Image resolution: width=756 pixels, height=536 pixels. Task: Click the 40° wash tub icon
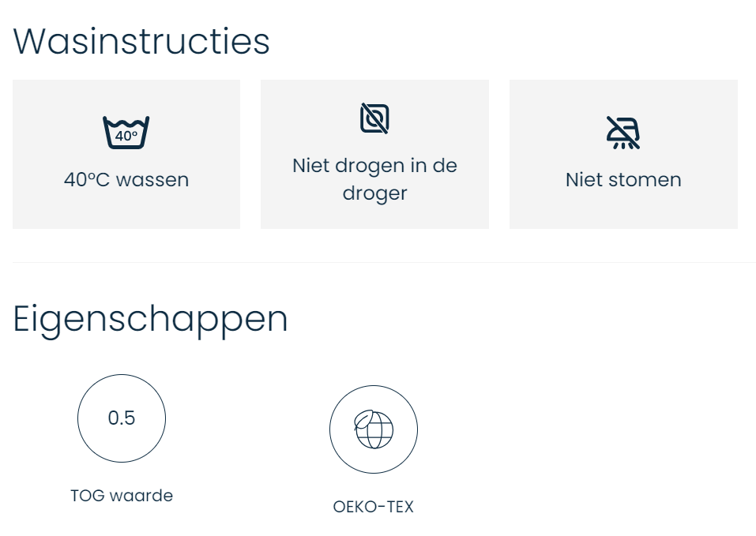click(x=126, y=133)
